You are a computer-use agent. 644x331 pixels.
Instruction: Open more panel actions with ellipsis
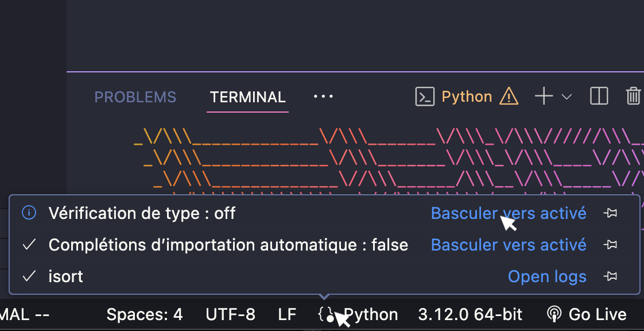(323, 96)
